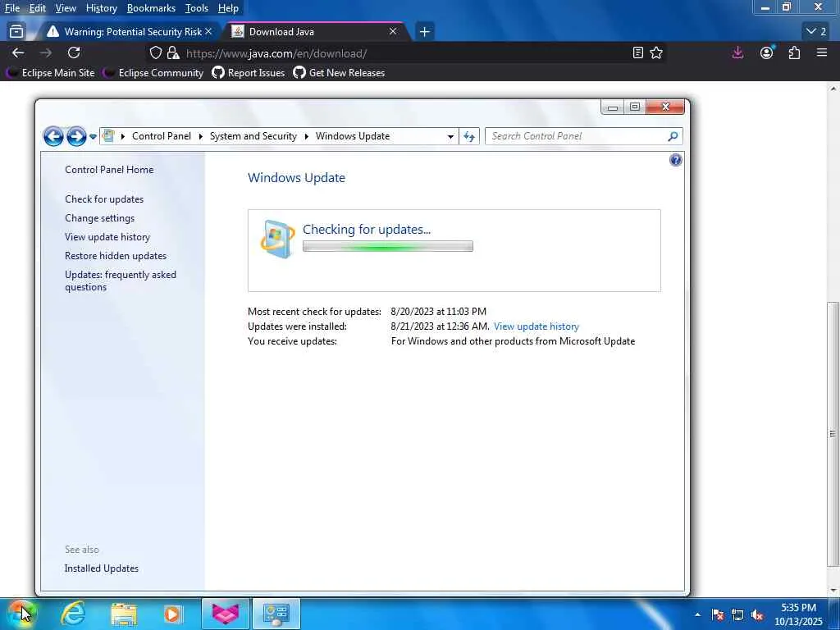
Task: Click System and Security breadcrumb
Action: 253,136
